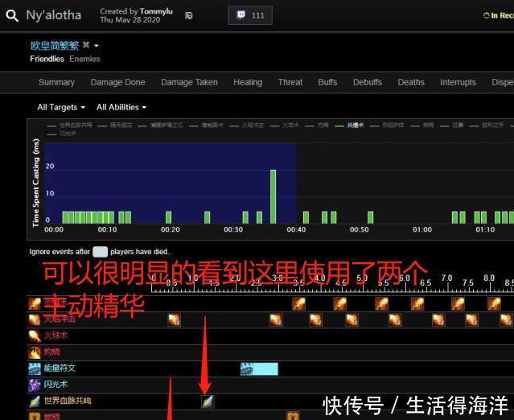Image resolution: width=514 pixels, height=420 pixels.
Task: Click the 世界血脉共鸣 row label
Action: click(x=68, y=401)
